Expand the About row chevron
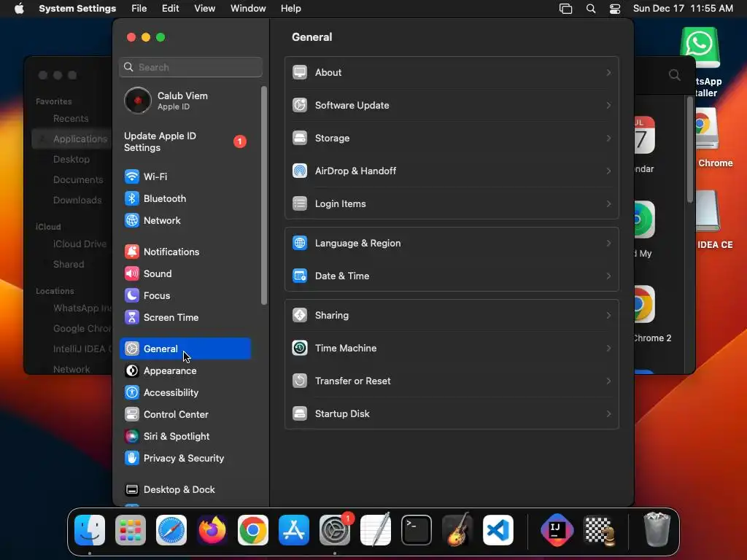Screen dimensions: 747x560 pyautogui.click(x=608, y=72)
